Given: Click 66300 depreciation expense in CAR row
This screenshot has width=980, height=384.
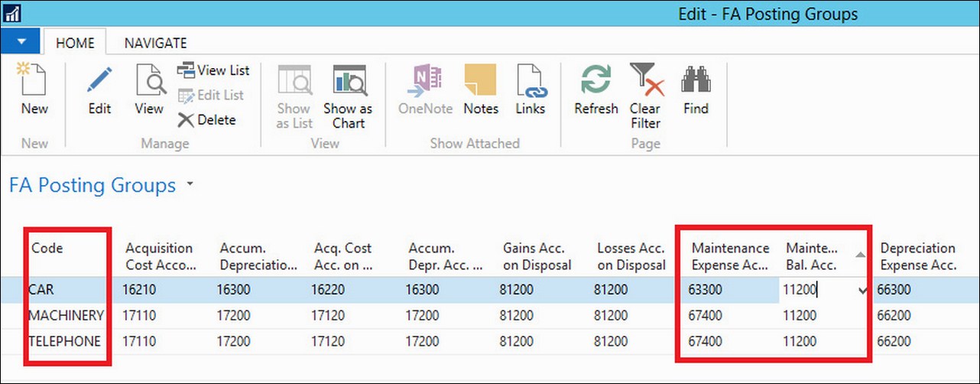Looking at the screenshot, I should [895, 290].
